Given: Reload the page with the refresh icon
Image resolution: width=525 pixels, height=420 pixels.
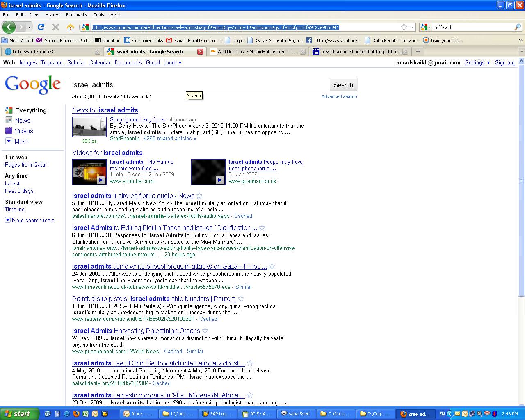Looking at the screenshot, I should (41, 27).
